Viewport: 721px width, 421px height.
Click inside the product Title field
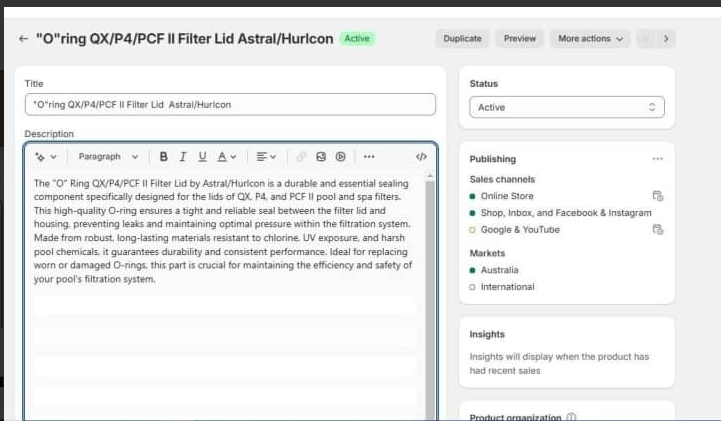point(230,104)
